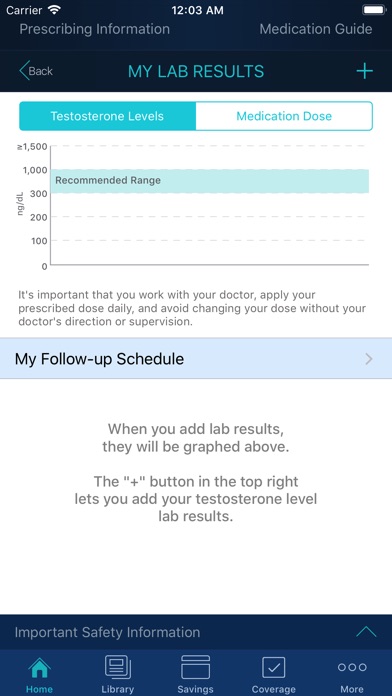Screen dimensions: 392x696
Task: Expand Important Safety Information with up chevron
Action: pyautogui.click(x=366, y=632)
